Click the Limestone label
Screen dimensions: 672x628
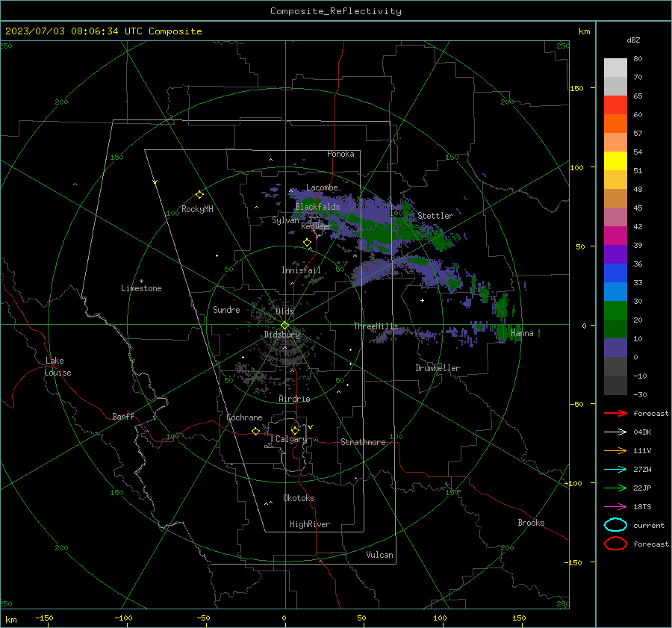tap(141, 288)
